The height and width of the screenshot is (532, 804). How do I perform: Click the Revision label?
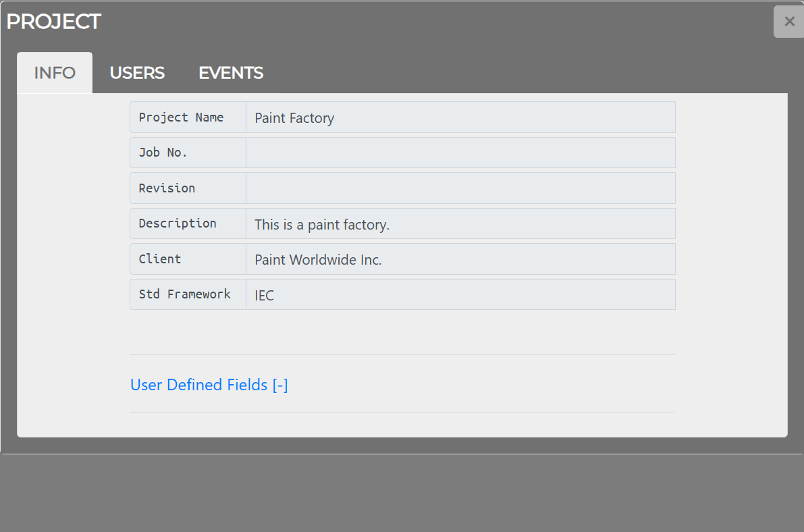click(167, 188)
